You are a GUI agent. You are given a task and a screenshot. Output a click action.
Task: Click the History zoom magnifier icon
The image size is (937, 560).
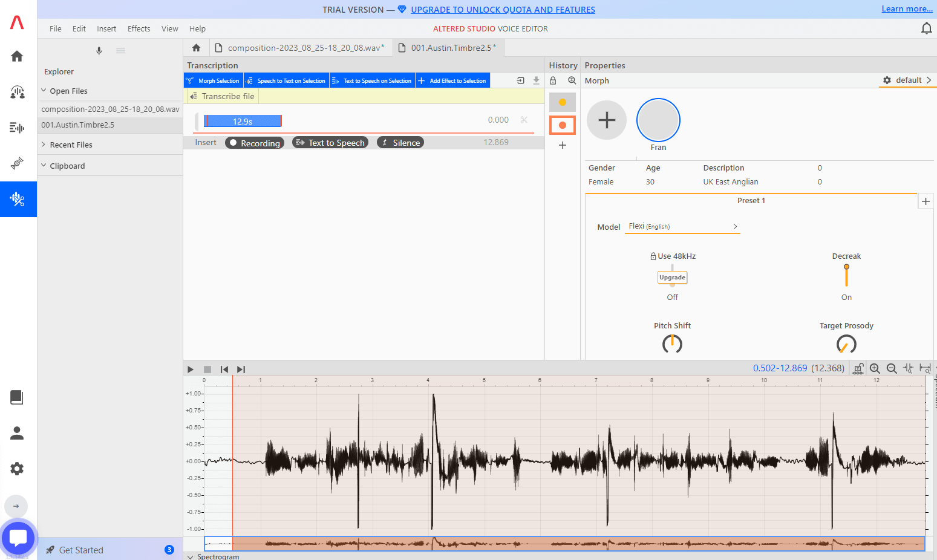point(572,80)
